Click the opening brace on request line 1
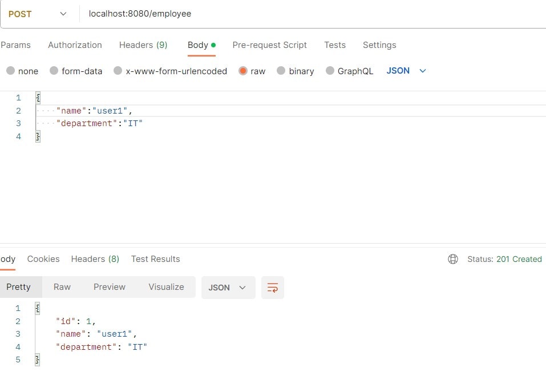 coord(38,98)
